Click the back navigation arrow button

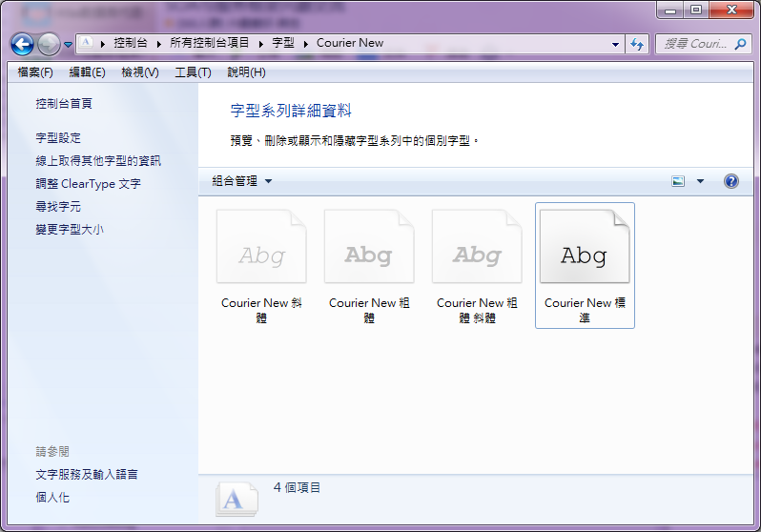23,44
